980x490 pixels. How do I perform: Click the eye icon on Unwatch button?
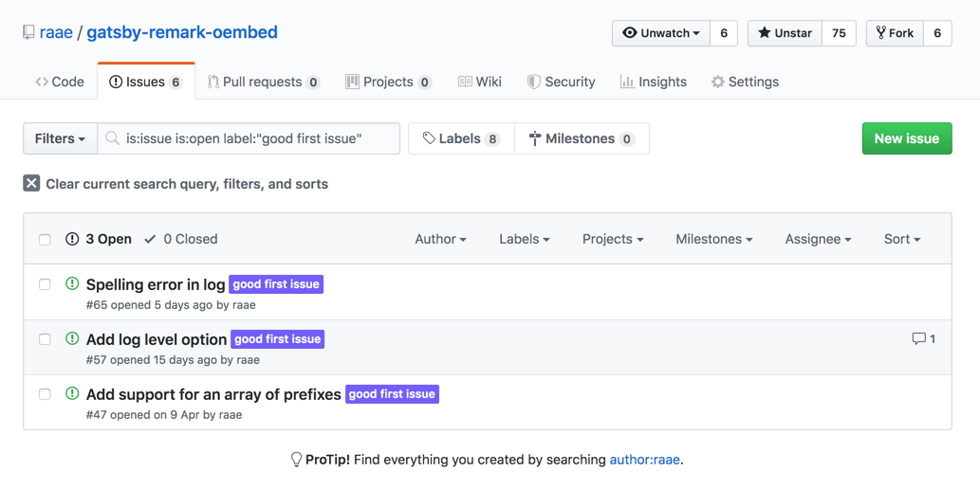coord(630,32)
